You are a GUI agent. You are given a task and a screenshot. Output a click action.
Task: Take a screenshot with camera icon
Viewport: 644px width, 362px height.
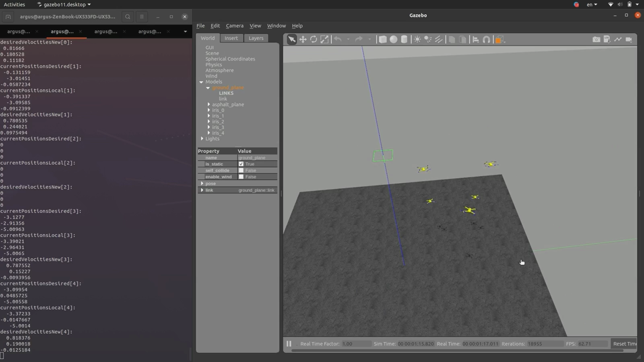[x=596, y=39]
